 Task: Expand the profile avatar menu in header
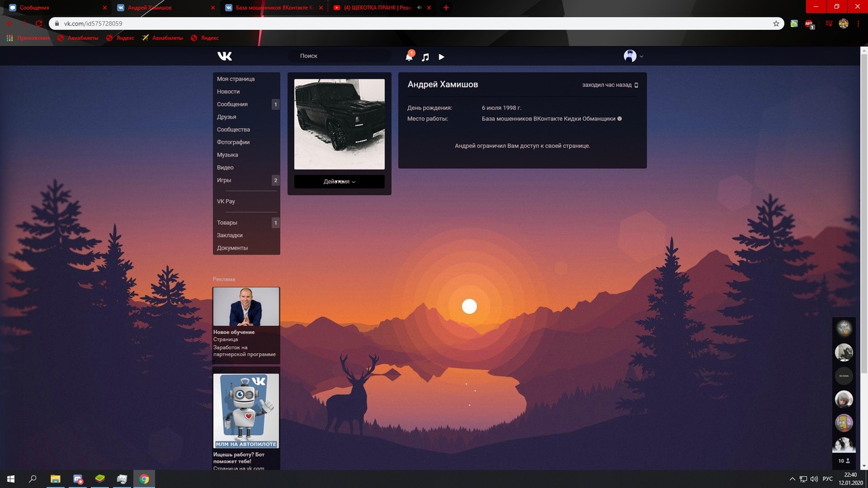tap(633, 56)
